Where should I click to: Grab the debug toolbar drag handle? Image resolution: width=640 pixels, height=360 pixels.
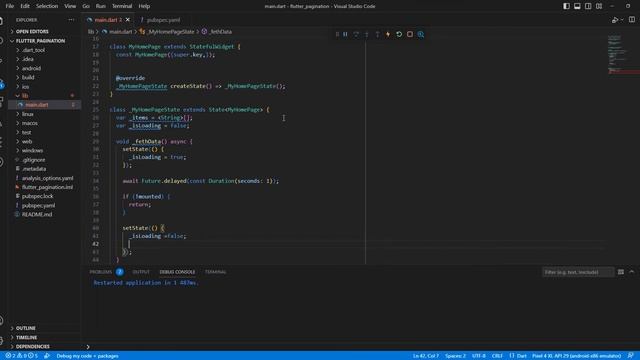pos(337,34)
